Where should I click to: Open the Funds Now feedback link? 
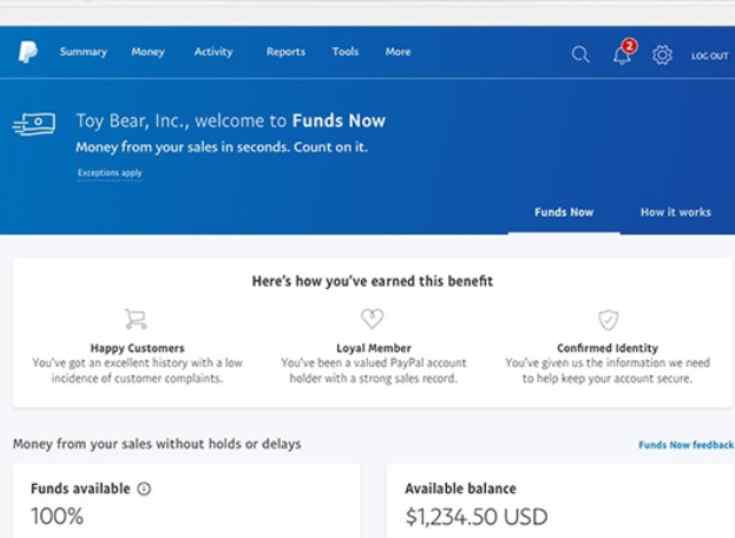point(686,445)
